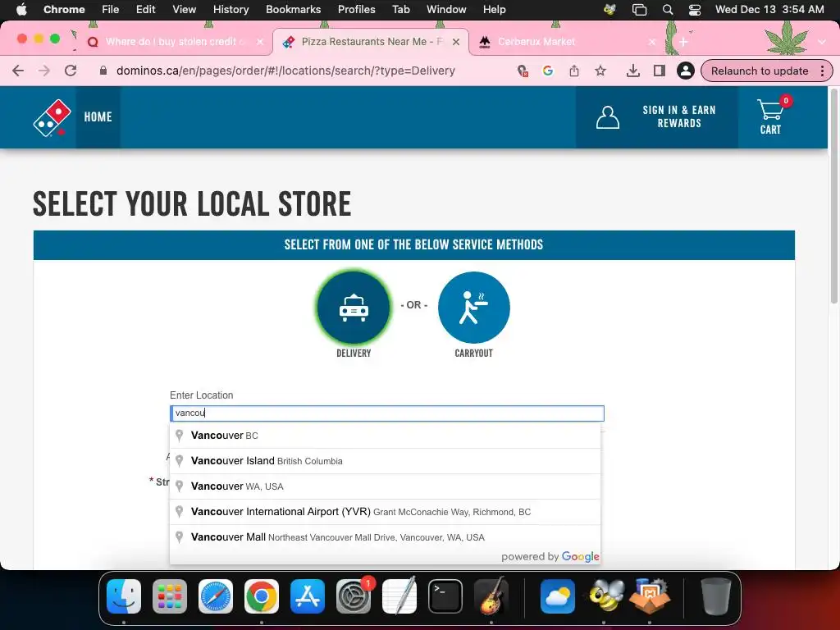840x630 pixels.
Task: Go back with the browser back arrow
Action: coord(18,71)
